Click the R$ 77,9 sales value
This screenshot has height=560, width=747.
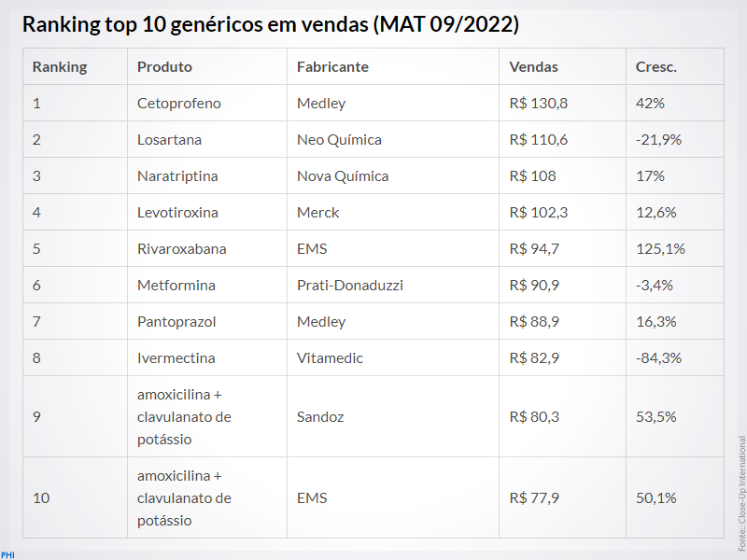533,498
